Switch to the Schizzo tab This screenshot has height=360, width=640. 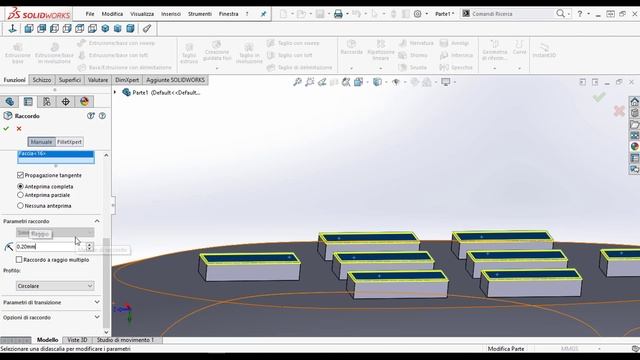point(42,80)
